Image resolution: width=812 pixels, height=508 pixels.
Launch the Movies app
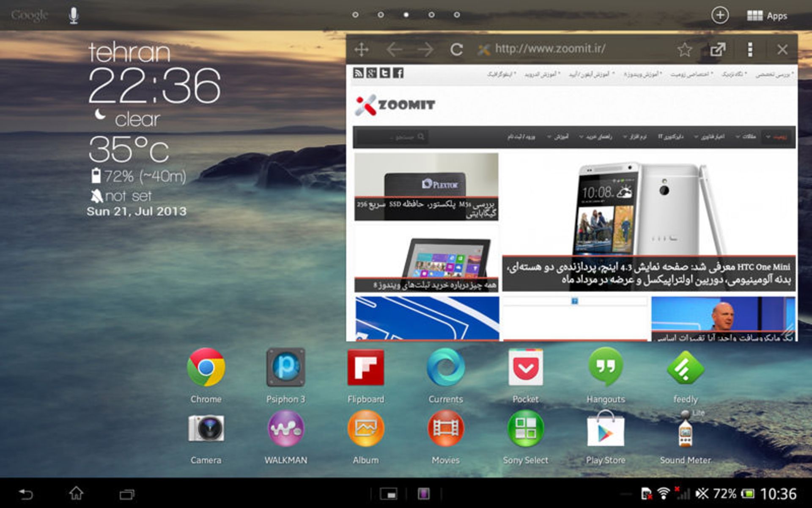445,428
